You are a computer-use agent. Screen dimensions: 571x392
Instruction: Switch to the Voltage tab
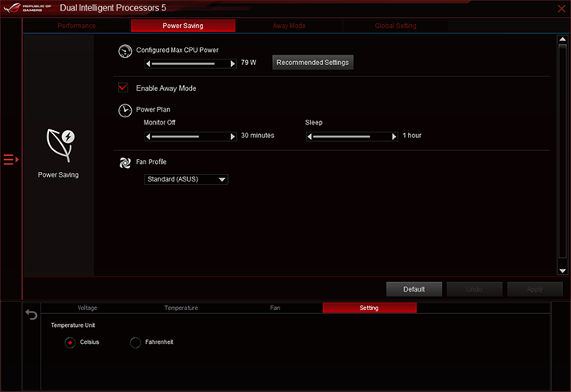88,308
